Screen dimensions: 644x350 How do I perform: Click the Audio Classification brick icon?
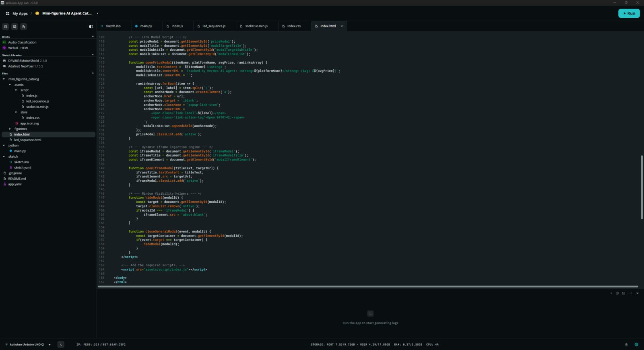[x=4, y=42]
